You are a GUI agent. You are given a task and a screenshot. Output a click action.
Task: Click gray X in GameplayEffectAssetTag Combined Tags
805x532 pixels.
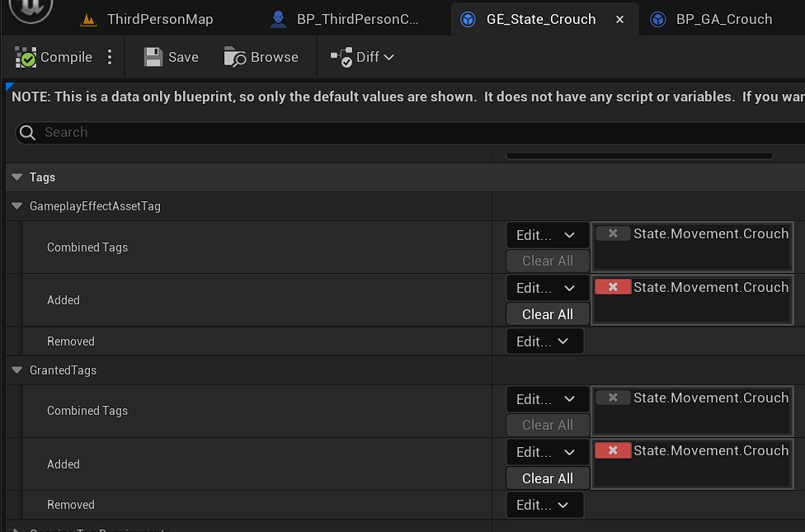click(613, 233)
